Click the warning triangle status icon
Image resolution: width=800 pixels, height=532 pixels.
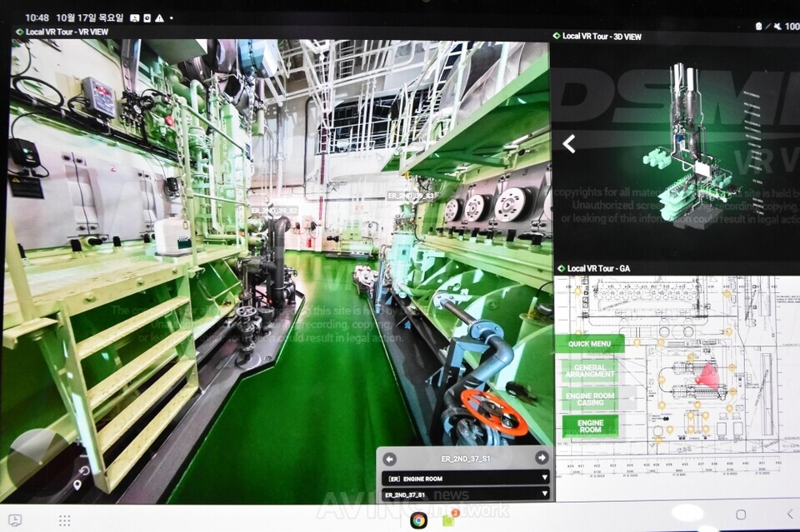coord(159,18)
